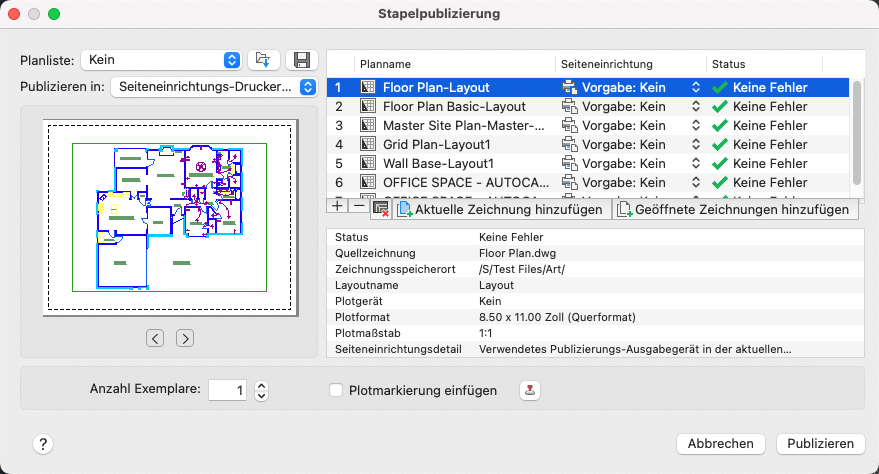
Task: Remove a sheet with the minus button
Action: 359,206
